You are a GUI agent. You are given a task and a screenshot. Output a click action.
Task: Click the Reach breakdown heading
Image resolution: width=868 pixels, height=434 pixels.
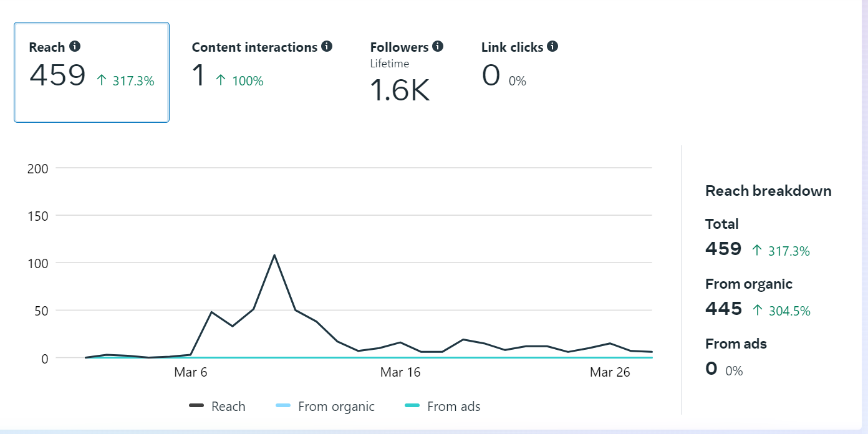[768, 191]
